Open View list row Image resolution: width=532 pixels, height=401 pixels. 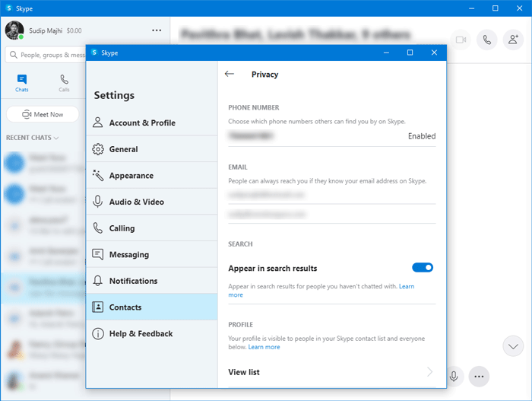[x=332, y=372]
